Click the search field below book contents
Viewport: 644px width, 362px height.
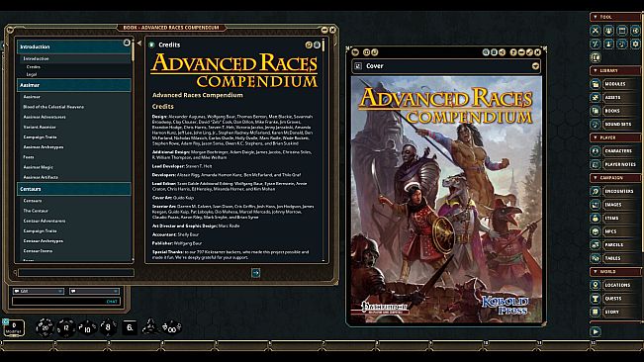[x=76, y=273]
